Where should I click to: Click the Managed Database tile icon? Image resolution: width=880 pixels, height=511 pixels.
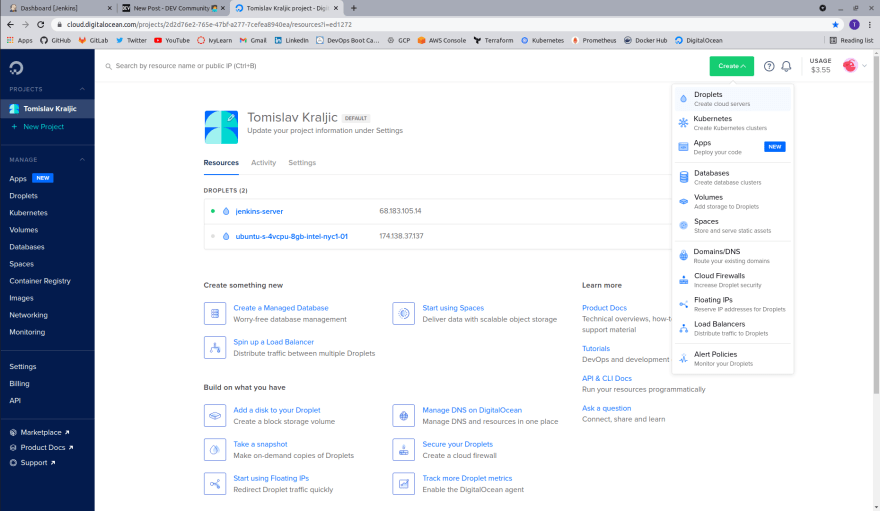click(x=215, y=314)
